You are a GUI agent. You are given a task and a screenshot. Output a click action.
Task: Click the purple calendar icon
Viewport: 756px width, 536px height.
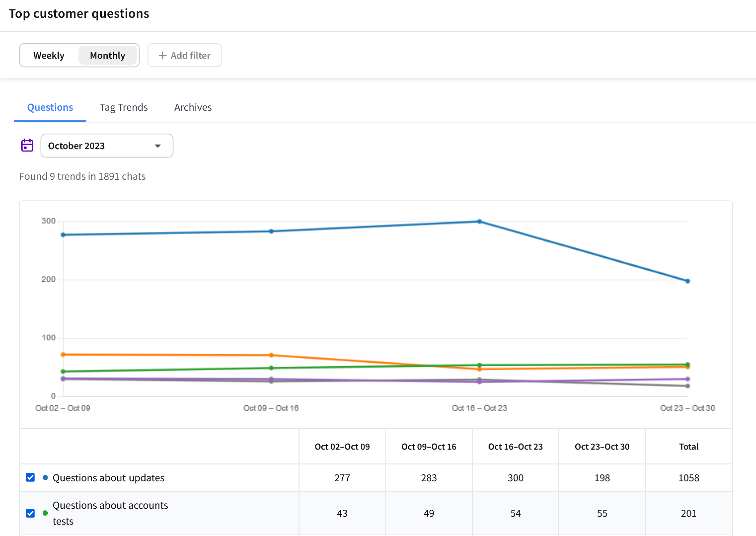click(27, 145)
